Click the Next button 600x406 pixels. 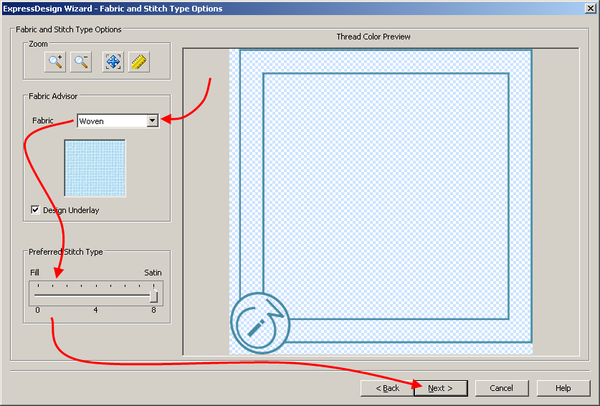click(x=440, y=388)
